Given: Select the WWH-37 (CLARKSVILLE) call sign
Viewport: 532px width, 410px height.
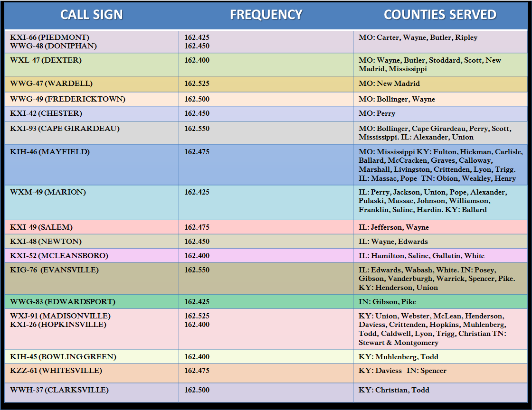Looking at the screenshot, I should [59, 390].
